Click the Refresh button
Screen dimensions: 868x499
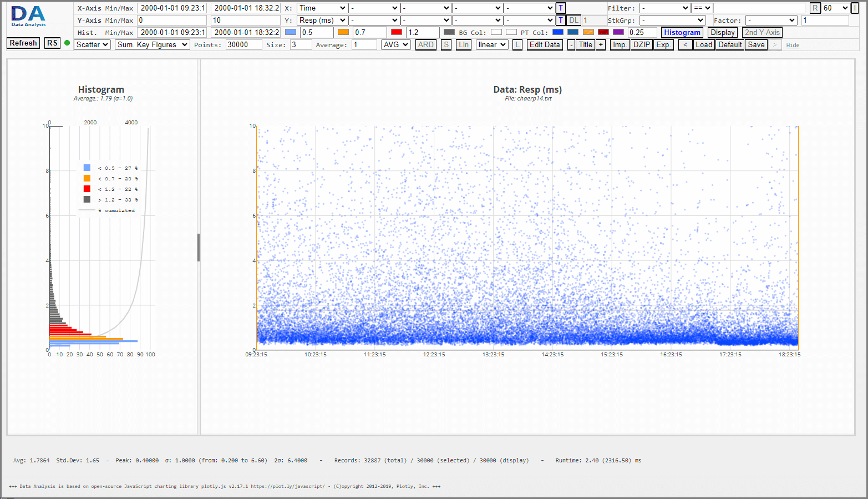click(23, 43)
